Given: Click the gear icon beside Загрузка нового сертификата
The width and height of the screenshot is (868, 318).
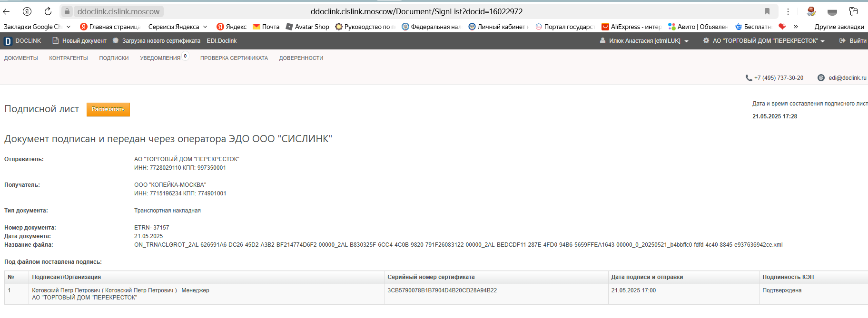Looking at the screenshot, I should tap(116, 41).
